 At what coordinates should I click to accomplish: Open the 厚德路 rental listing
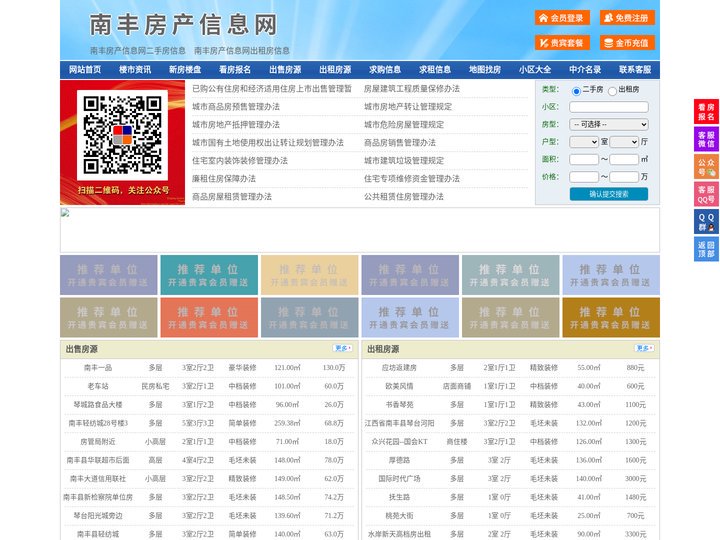(399, 460)
